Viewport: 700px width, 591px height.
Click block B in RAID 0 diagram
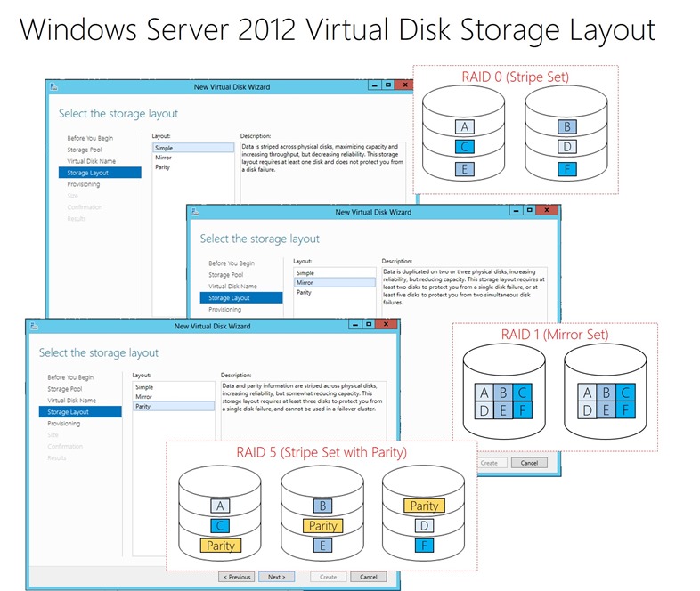tap(567, 126)
